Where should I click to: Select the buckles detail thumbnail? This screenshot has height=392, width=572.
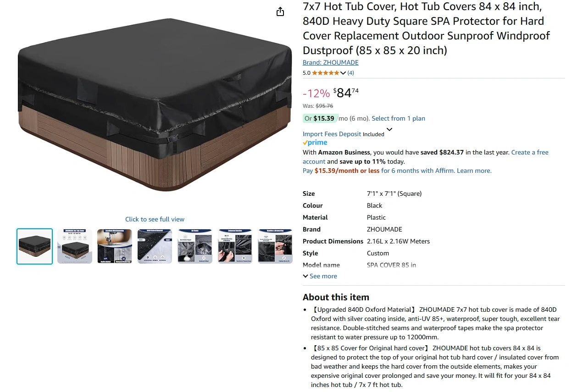pos(235,247)
